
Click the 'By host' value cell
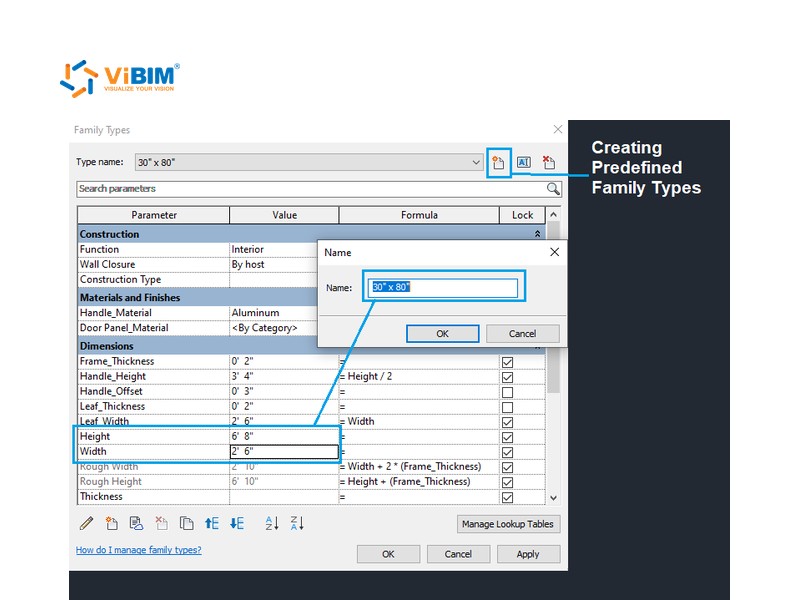pyautogui.click(x=273, y=264)
